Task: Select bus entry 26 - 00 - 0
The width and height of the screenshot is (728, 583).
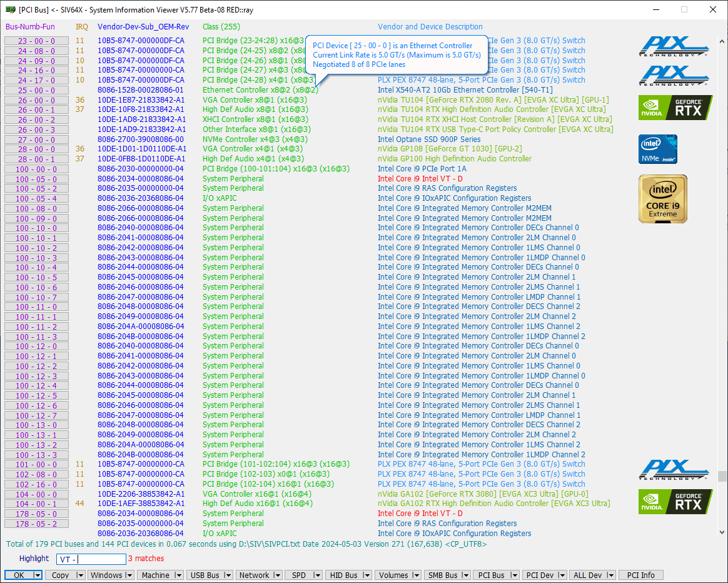Action: [36, 100]
